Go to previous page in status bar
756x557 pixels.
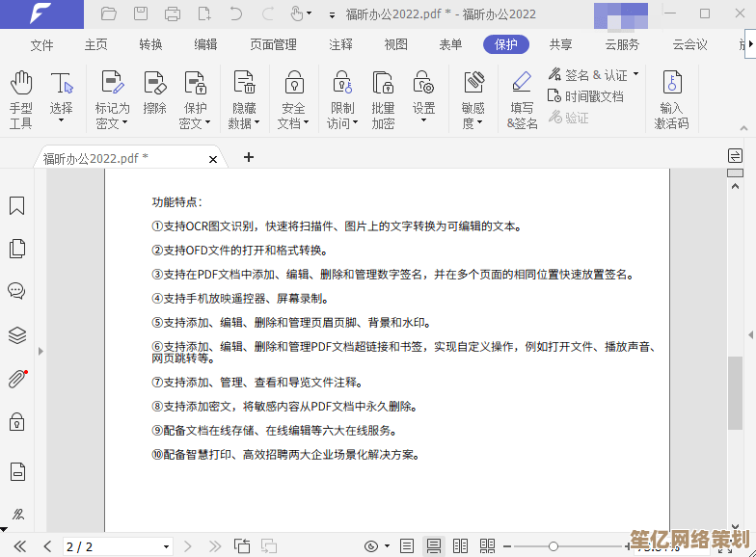[46, 546]
